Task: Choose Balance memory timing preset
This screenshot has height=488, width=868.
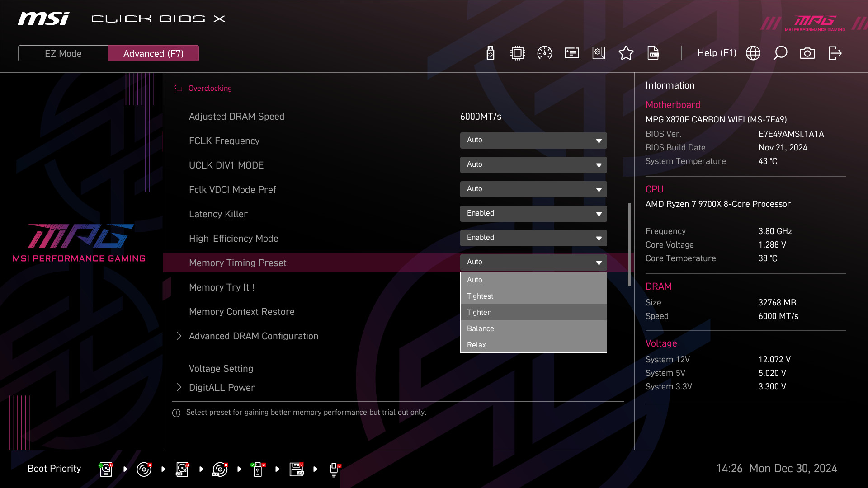Action: pos(533,329)
